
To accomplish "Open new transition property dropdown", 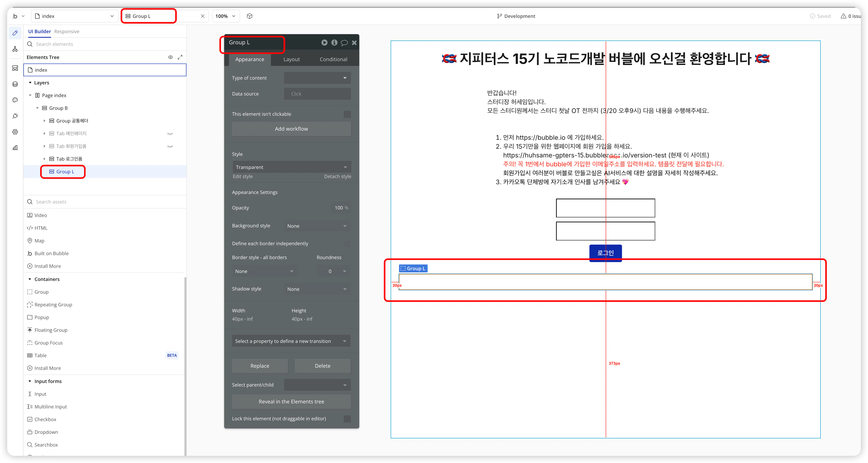I will [292, 341].
